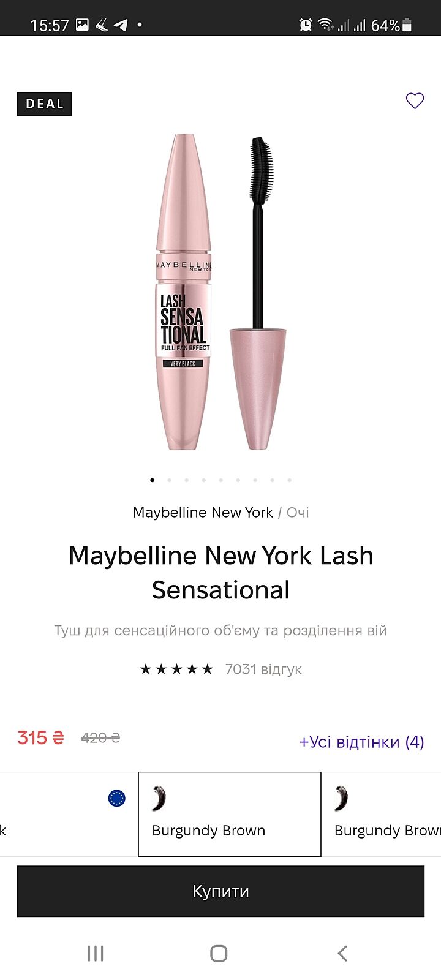Tap the EU flag badge icon
The image size is (441, 980).
[x=116, y=797]
